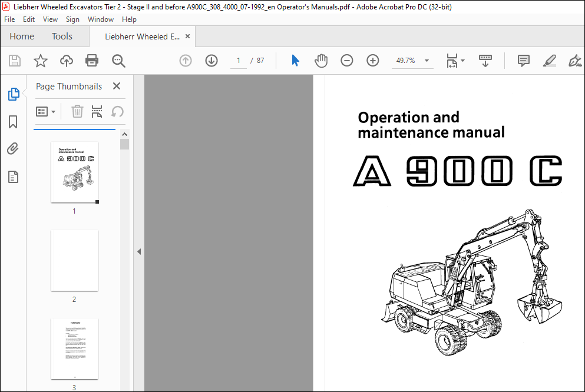This screenshot has width=585, height=392.
Task: Click the 49.7% zoom value field
Action: 405,61
